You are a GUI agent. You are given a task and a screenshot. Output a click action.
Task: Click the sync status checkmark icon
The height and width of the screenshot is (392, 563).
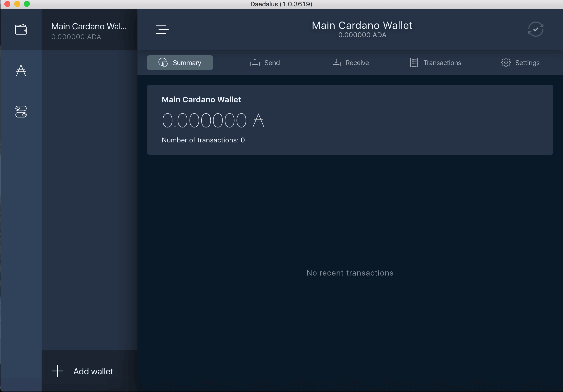coord(536,29)
